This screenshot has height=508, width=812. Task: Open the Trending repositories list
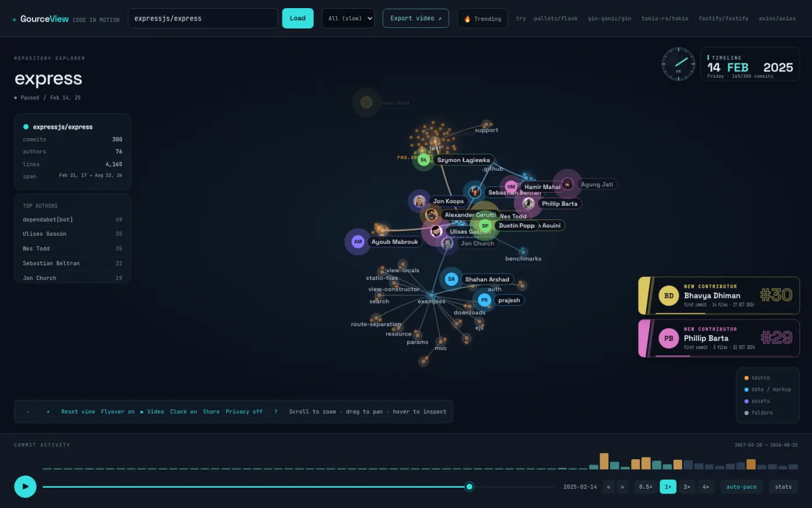(483, 19)
